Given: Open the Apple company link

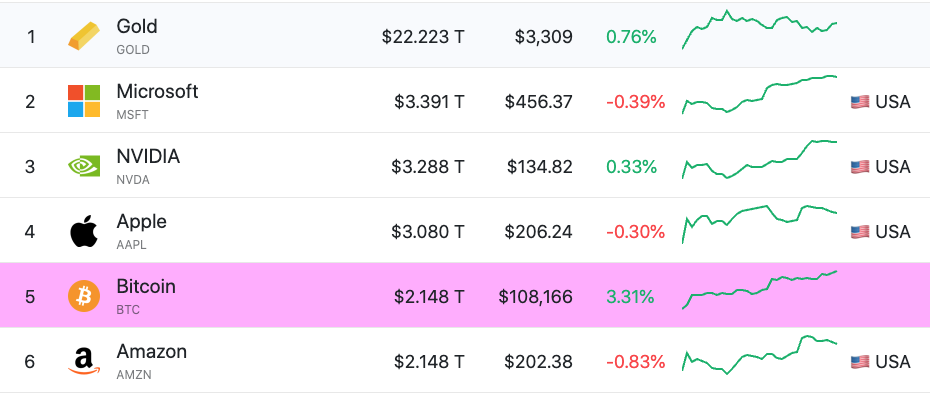Looking at the screenshot, I should click(x=141, y=221).
